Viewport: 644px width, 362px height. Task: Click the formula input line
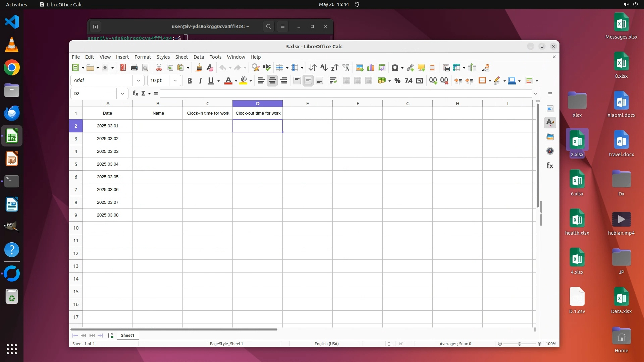(x=345, y=94)
